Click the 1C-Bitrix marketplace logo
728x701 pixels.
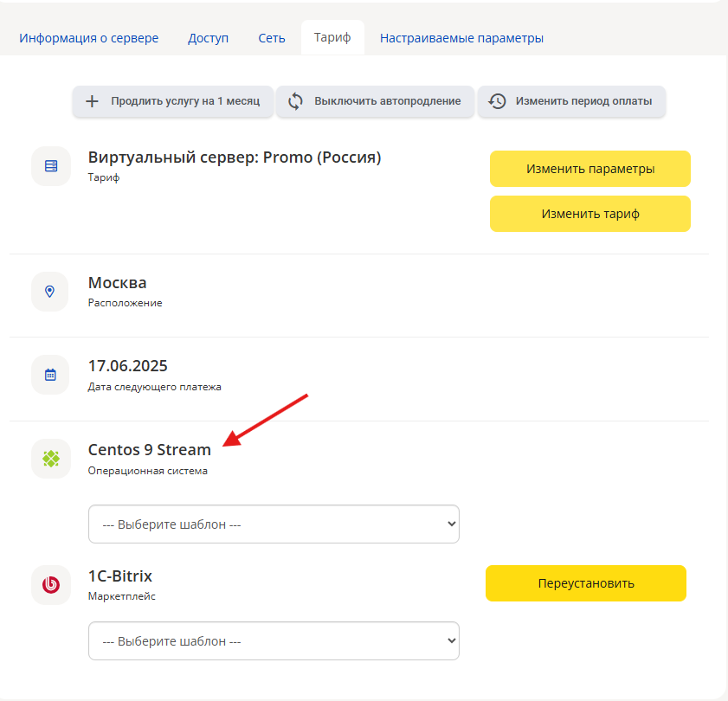point(51,585)
